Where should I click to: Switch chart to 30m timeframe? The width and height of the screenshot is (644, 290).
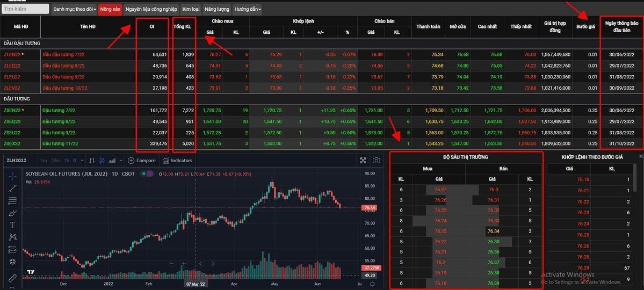pyautogui.click(x=55, y=161)
